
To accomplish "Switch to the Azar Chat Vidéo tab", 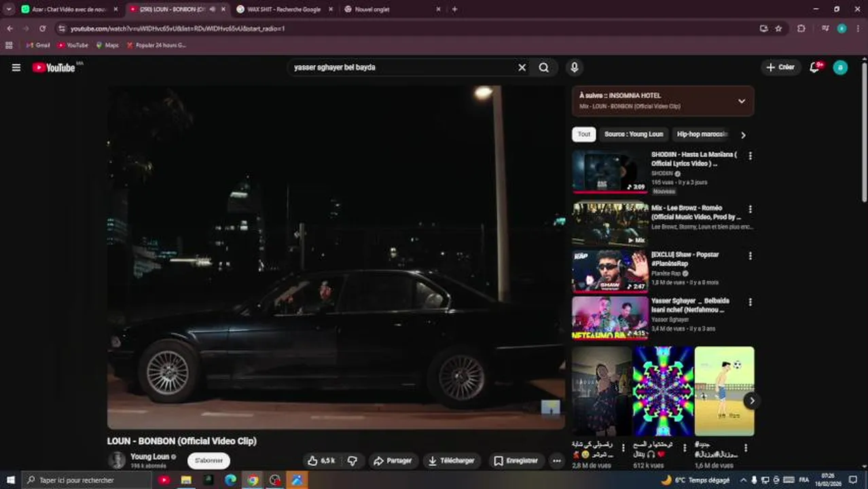I will click(69, 10).
